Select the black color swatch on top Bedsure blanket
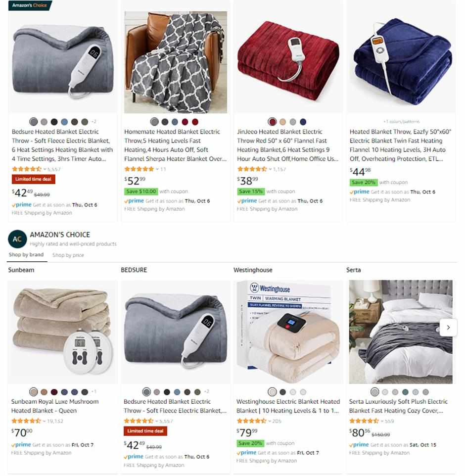The height and width of the screenshot is (476, 465). (54, 122)
